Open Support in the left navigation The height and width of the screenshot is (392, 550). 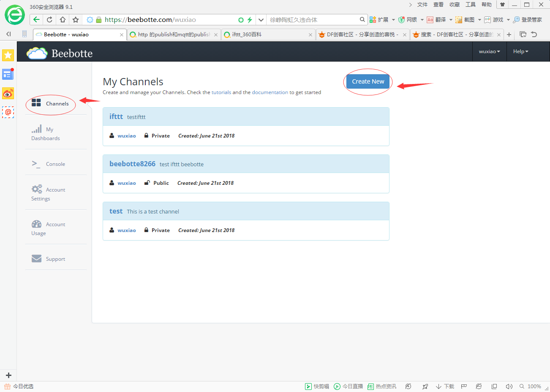coord(49,259)
